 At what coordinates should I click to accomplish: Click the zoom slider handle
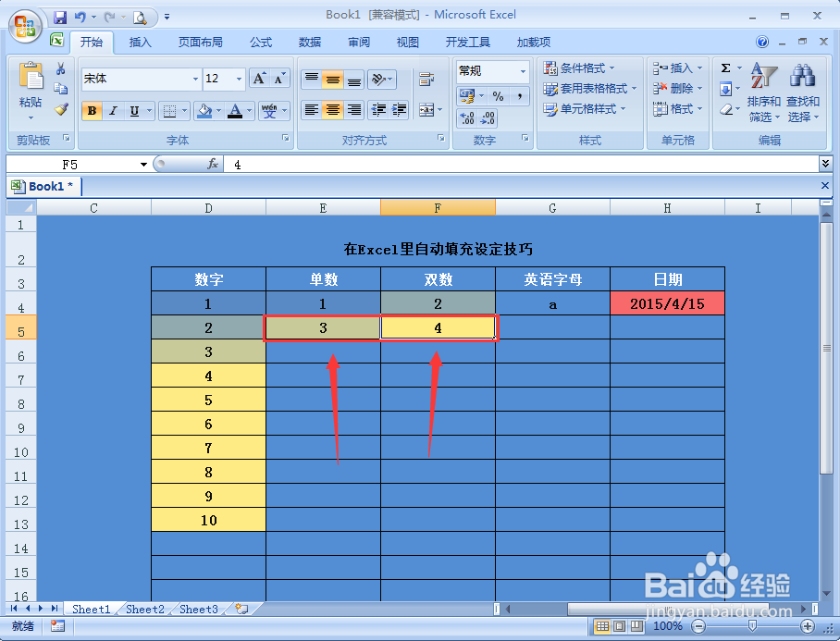(x=753, y=625)
